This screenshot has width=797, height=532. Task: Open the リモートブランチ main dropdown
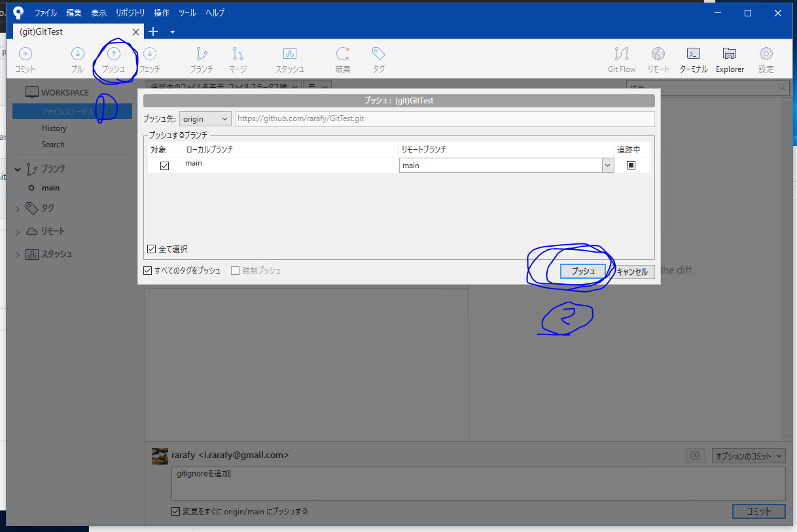click(x=607, y=165)
